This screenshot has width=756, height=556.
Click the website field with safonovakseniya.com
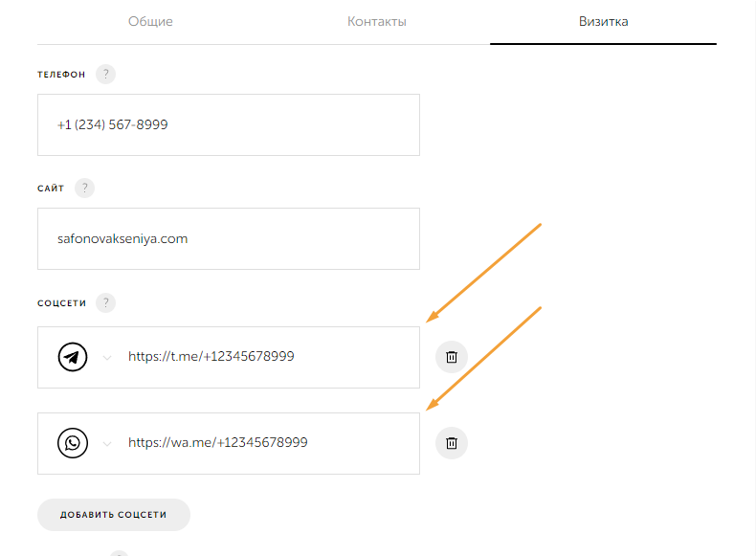tap(229, 238)
